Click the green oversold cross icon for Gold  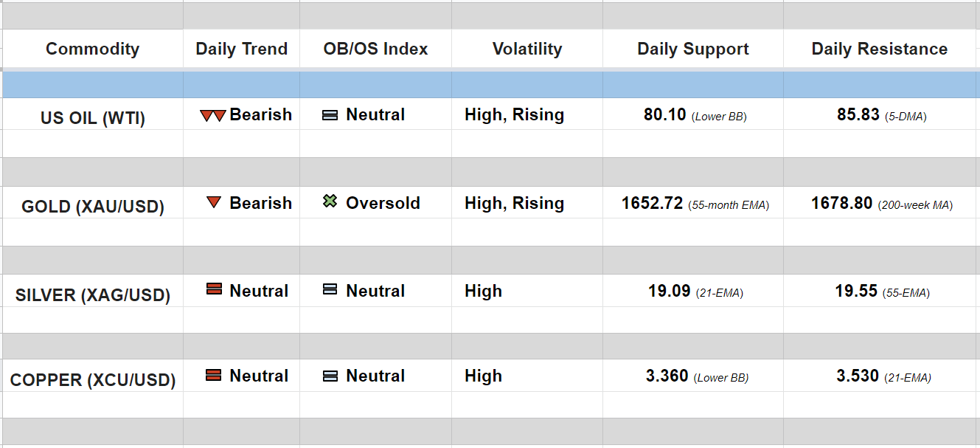(330, 201)
